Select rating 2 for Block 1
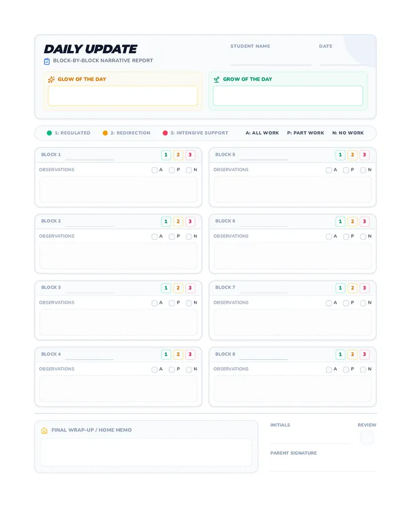The height and width of the screenshot is (532, 411). 178,155
